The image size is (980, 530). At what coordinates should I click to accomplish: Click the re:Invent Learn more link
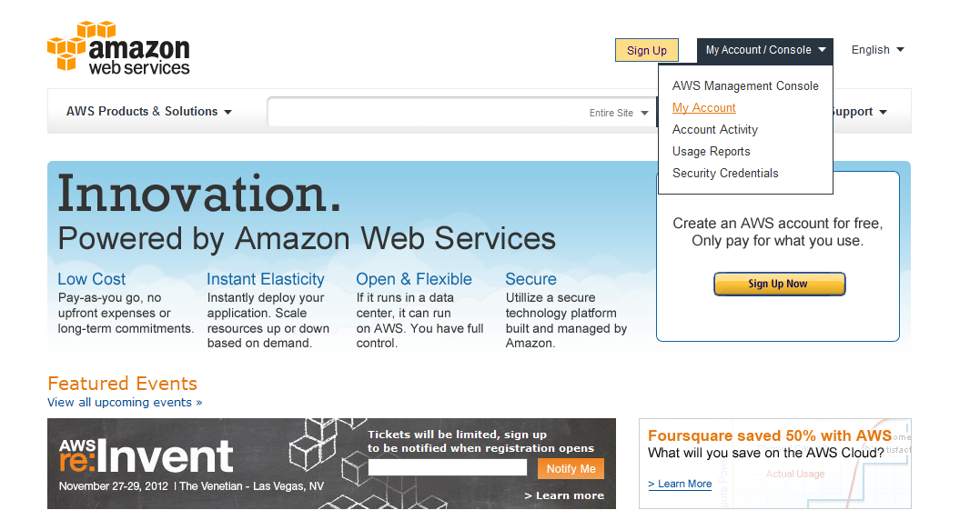pyautogui.click(x=564, y=495)
